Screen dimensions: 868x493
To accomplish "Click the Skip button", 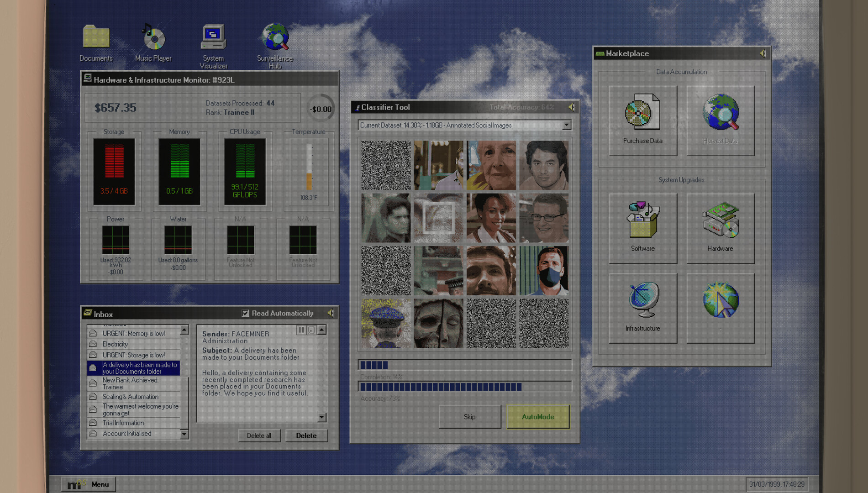I will [x=469, y=417].
